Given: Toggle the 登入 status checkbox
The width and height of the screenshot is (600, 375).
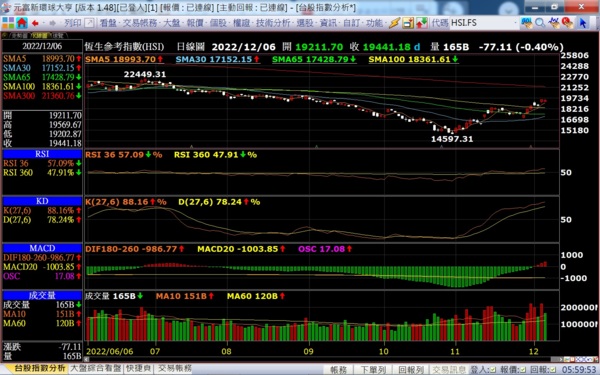Looking at the screenshot, I should pos(493,370).
